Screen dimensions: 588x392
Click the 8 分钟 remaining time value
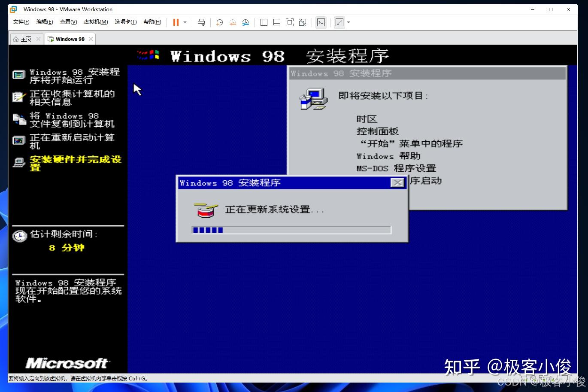click(x=67, y=248)
